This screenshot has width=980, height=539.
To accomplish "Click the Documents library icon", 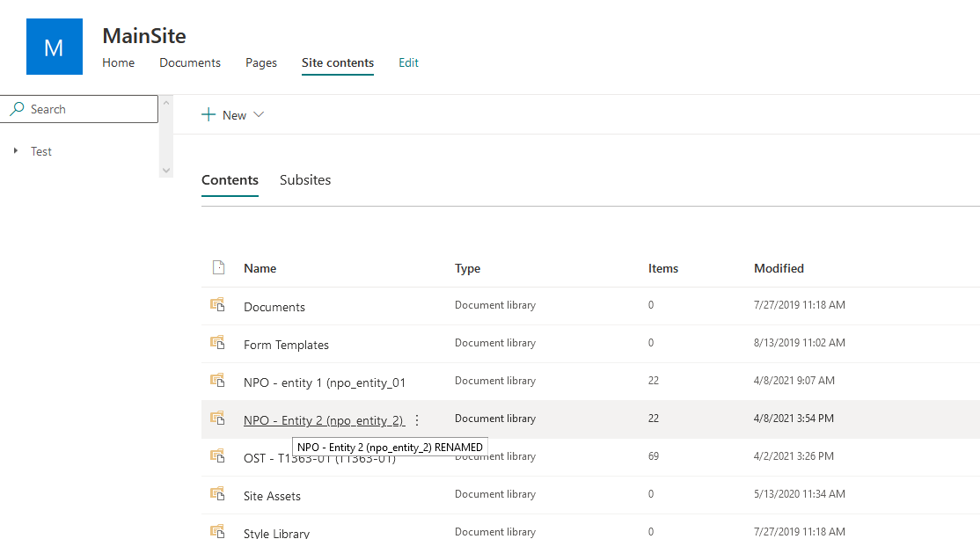I will [x=217, y=305].
